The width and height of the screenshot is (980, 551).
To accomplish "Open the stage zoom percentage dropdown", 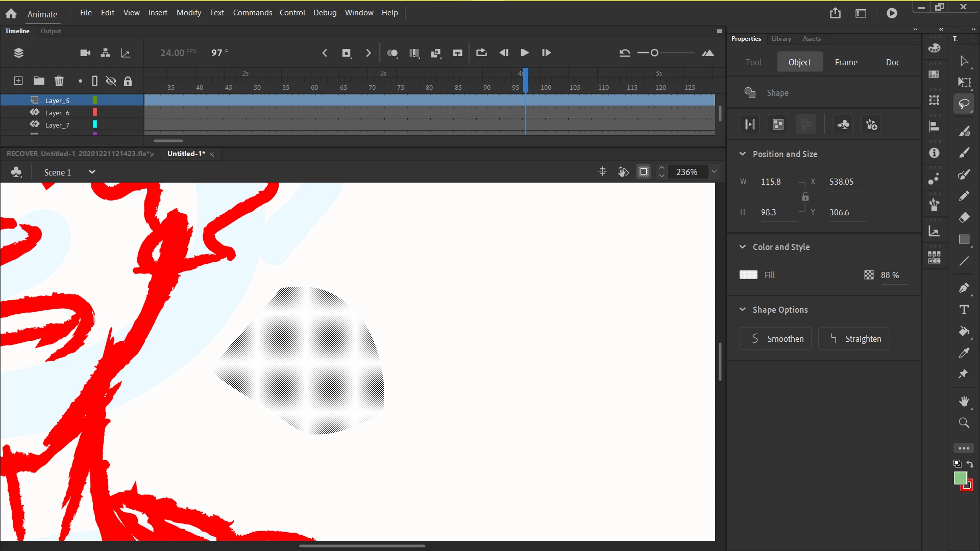I will [x=714, y=172].
